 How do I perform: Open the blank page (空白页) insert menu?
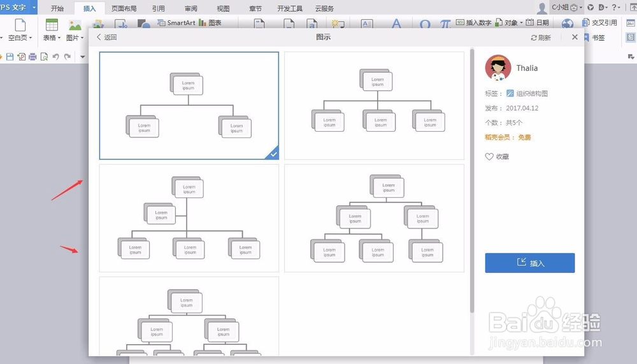20,38
